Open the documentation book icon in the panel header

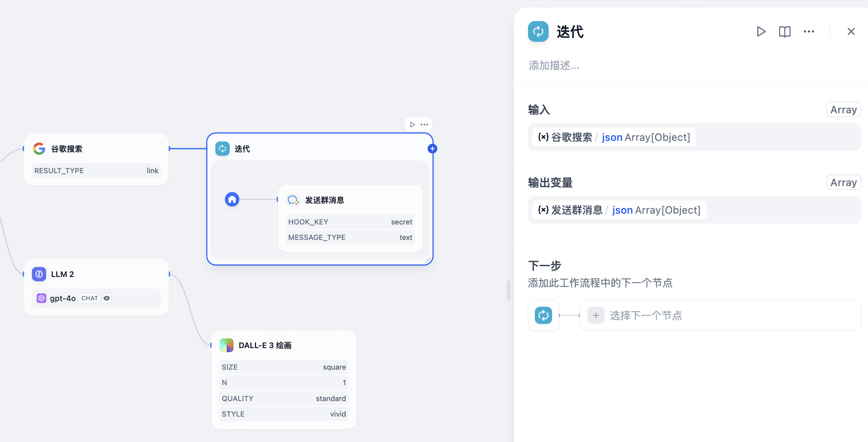click(784, 31)
